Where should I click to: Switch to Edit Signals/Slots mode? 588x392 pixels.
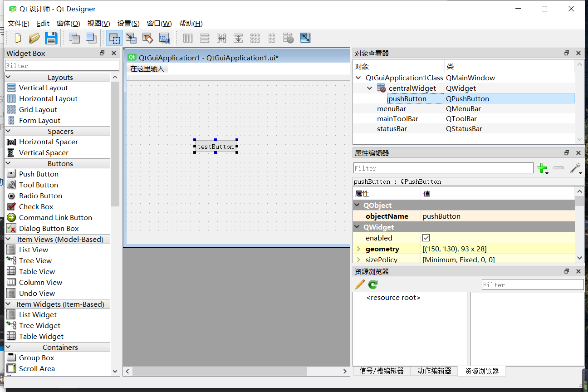click(131, 38)
